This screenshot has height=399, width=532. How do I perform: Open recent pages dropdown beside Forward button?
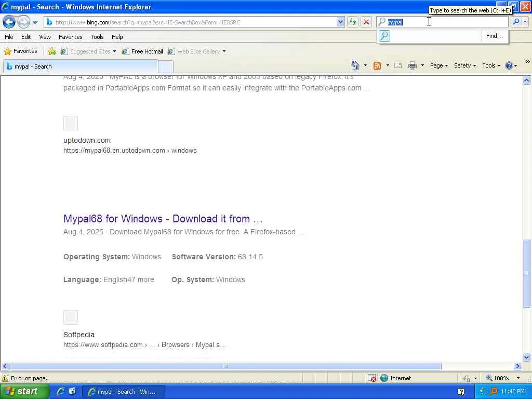[x=35, y=22]
